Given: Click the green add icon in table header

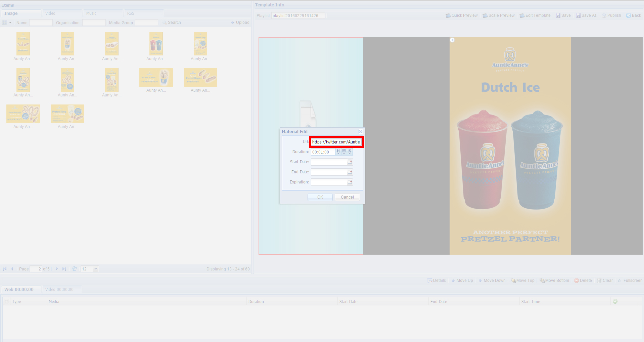Looking at the screenshot, I should coord(615,301).
